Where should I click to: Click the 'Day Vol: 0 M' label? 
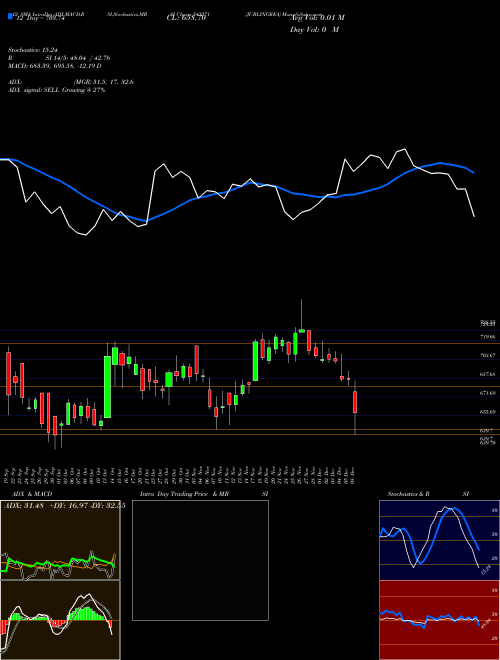[x=314, y=30]
